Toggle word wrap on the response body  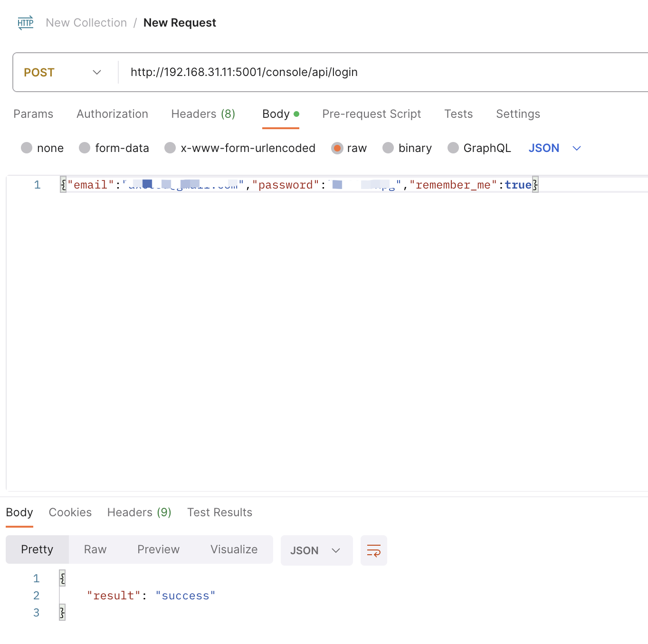tap(373, 550)
